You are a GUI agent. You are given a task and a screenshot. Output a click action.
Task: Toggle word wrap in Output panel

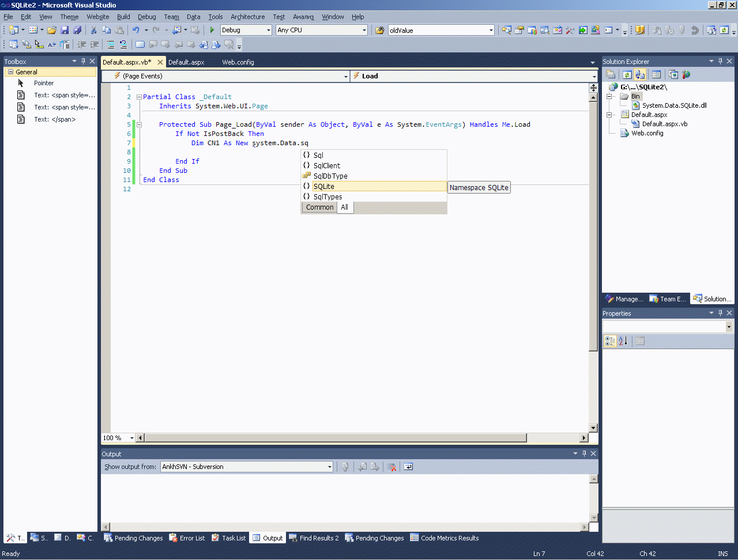click(408, 467)
